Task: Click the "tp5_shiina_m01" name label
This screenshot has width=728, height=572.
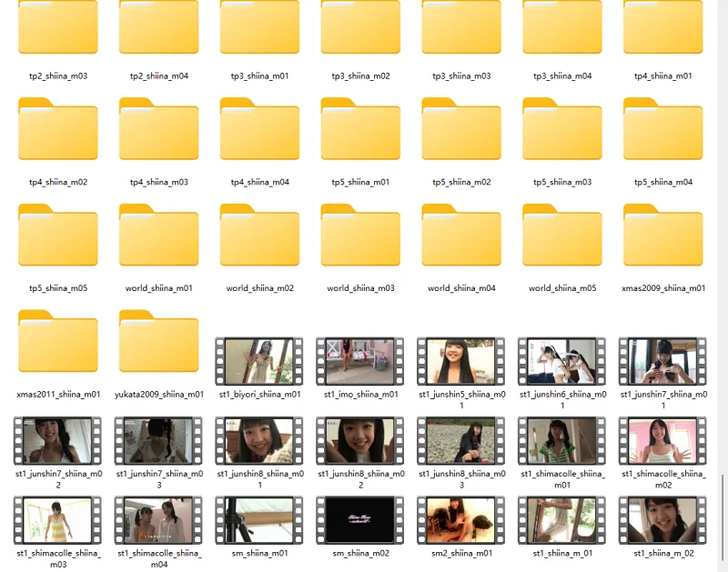Action: point(360,182)
